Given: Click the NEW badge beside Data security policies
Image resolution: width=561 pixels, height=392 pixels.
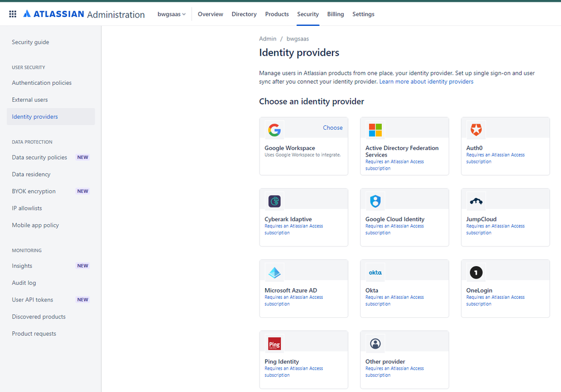Looking at the screenshot, I should tap(83, 157).
